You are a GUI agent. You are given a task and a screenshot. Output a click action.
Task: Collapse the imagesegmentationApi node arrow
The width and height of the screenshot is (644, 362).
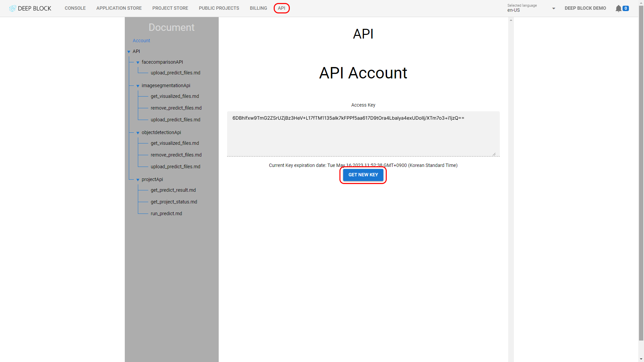[138, 86]
